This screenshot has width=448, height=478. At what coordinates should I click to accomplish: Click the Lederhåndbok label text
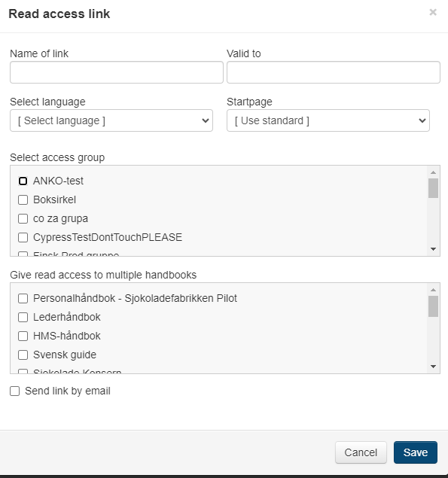coord(67,317)
